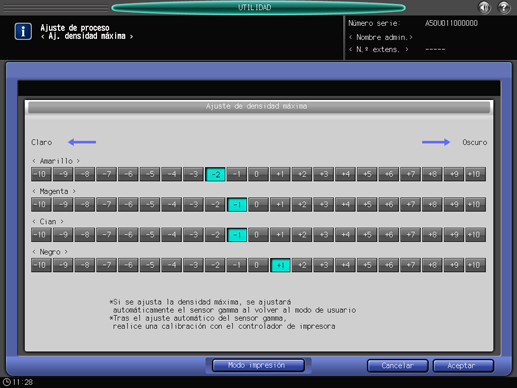This screenshot has height=388, width=517.
Task: Select the highlighted +1 for Negro
Action: pos(280,265)
